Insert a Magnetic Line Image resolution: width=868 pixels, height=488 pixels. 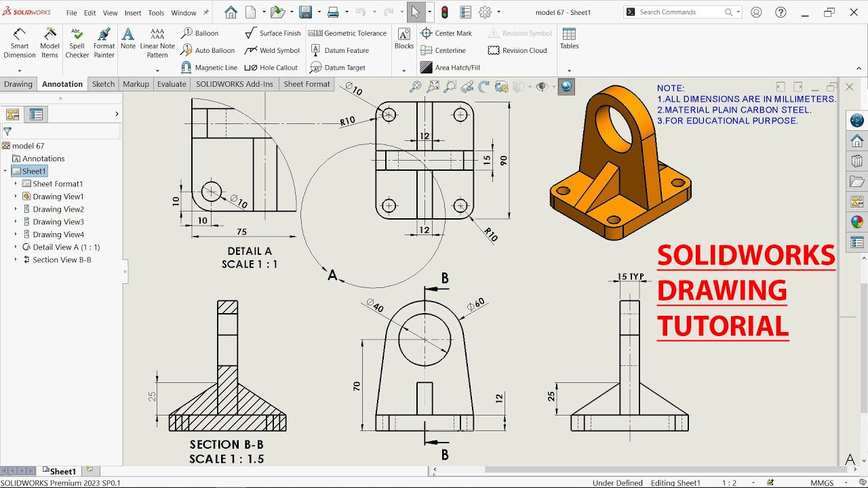pyautogui.click(x=209, y=68)
